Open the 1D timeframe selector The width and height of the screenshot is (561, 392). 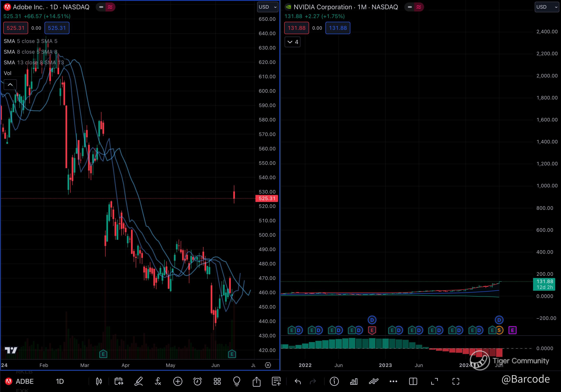[x=60, y=381]
